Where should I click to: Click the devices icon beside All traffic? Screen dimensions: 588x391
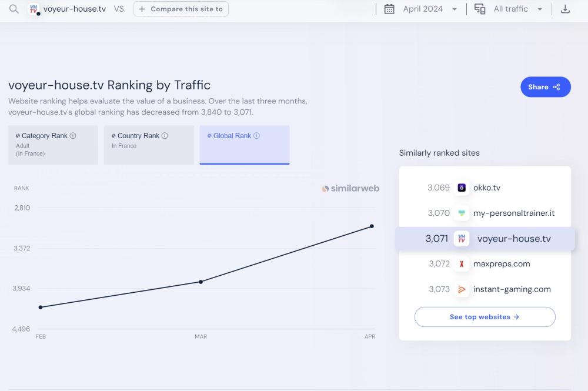(x=480, y=9)
